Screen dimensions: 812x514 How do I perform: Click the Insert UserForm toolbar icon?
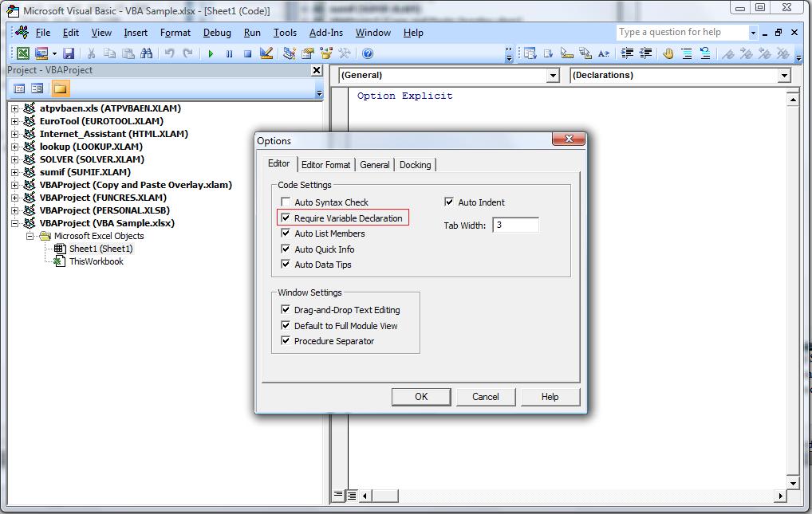[41, 53]
